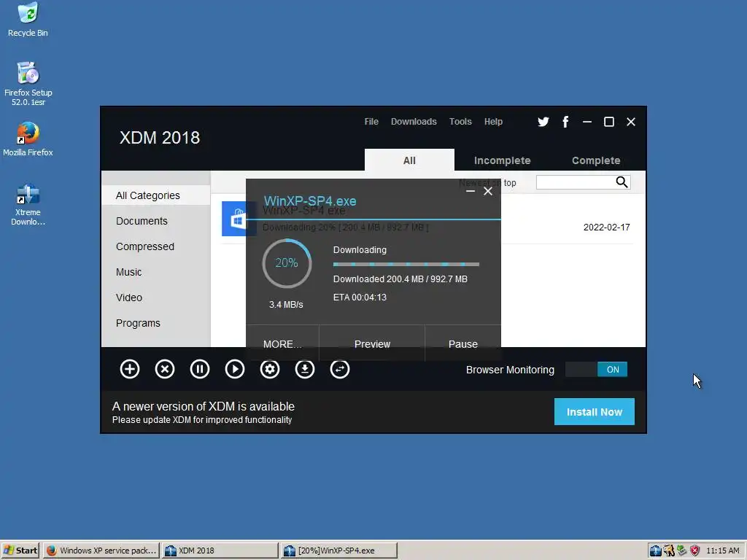Click Downloaded 200.4 MB / 992.7 MB text

click(x=400, y=279)
